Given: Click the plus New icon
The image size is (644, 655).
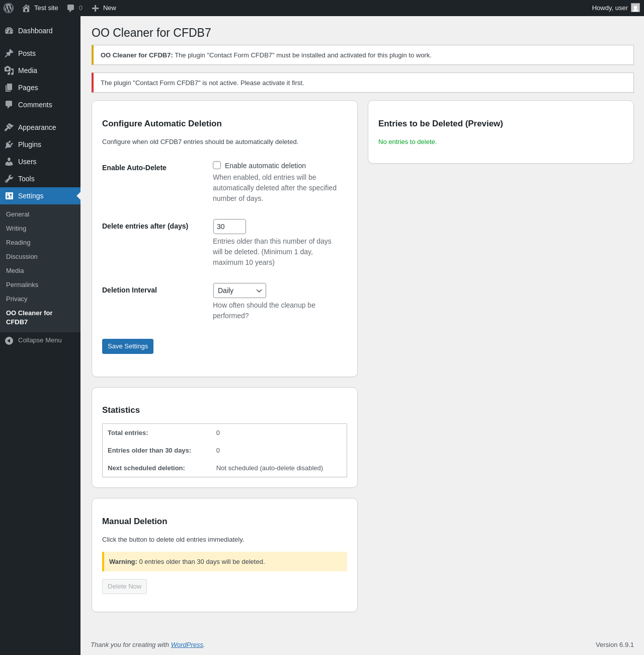Looking at the screenshot, I should (95, 8).
